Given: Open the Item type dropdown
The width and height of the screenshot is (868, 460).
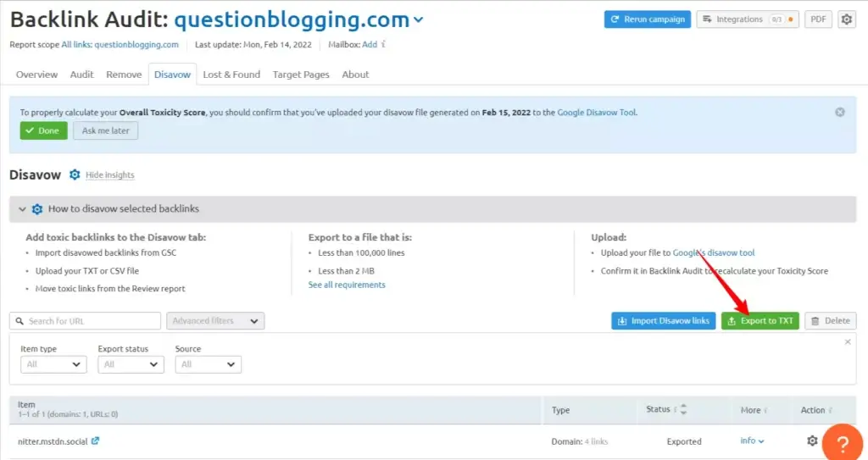Looking at the screenshot, I should tap(53, 364).
